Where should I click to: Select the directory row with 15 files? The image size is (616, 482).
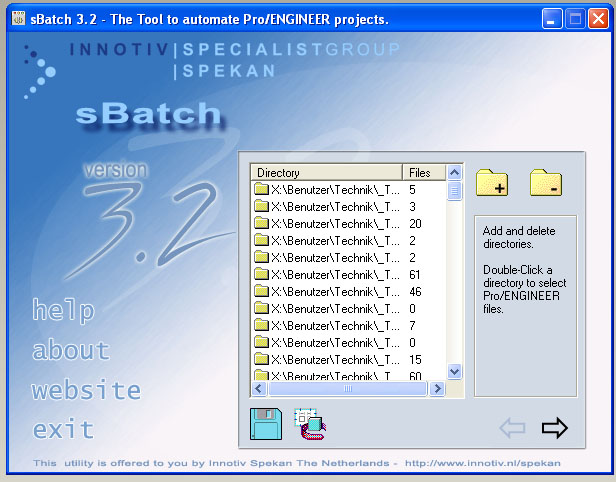click(x=348, y=359)
